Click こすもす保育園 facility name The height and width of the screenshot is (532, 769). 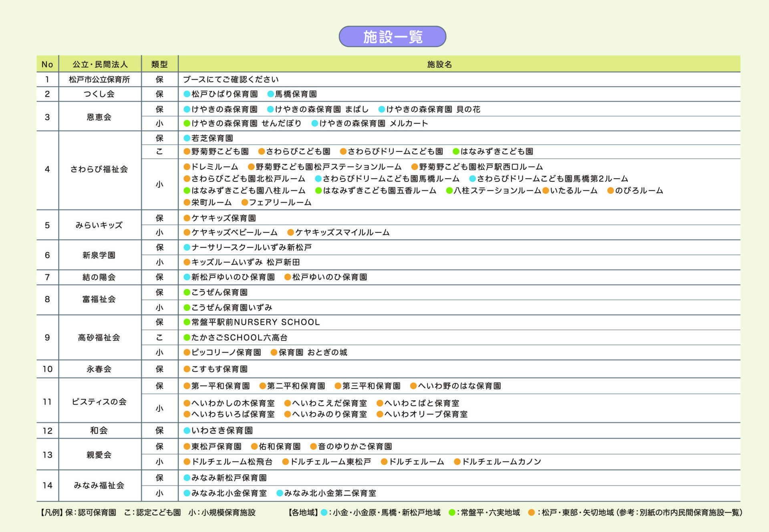[x=219, y=369]
